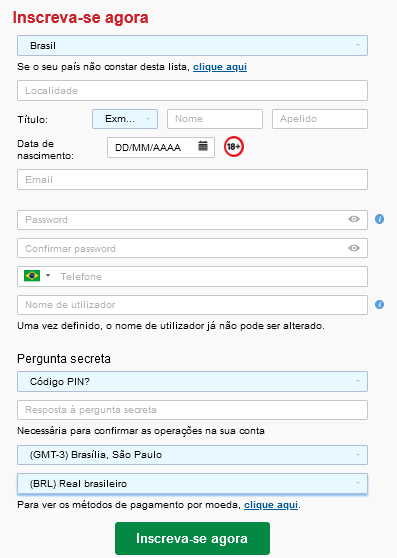Screen dimensions: 397x558
Task: Focus the Localidade input field
Action: coord(192,90)
